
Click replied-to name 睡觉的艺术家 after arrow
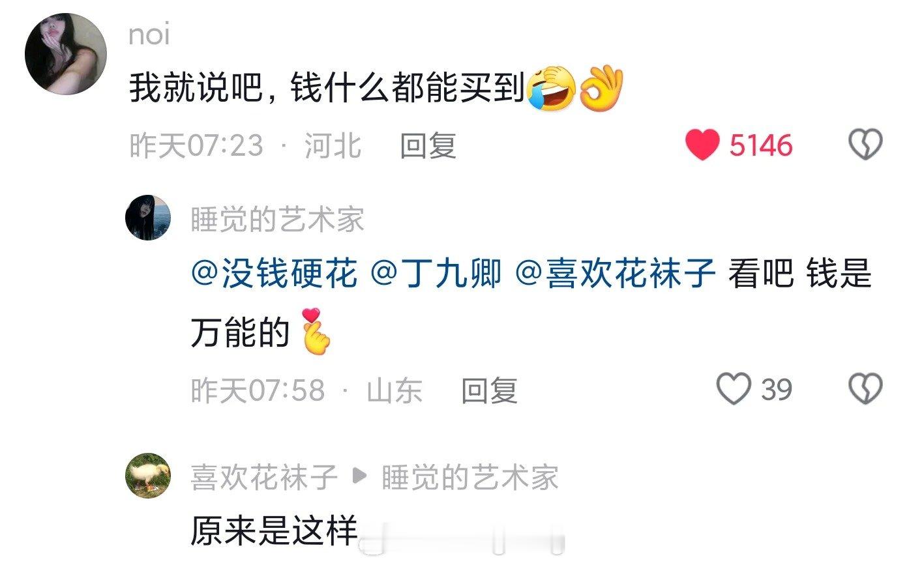tap(470, 478)
